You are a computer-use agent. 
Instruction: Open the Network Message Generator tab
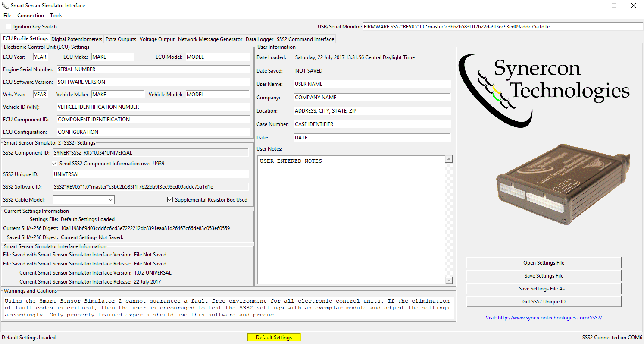210,39
